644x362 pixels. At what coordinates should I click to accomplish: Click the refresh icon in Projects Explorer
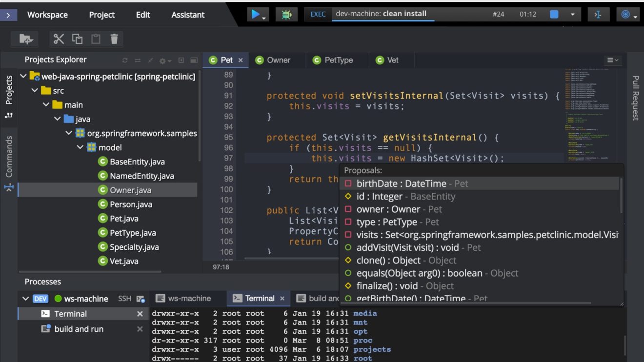click(125, 60)
